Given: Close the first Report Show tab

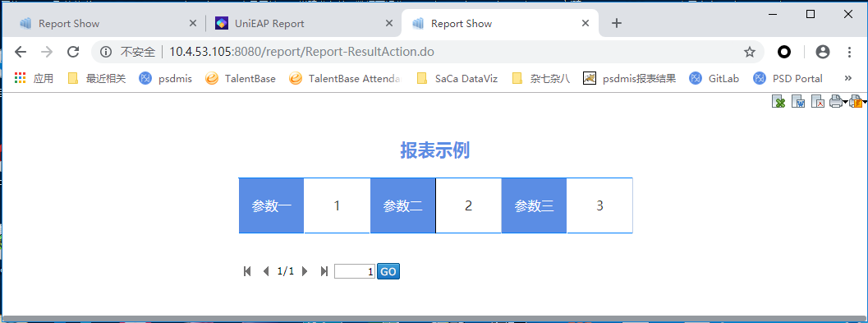Looking at the screenshot, I should coord(193,23).
